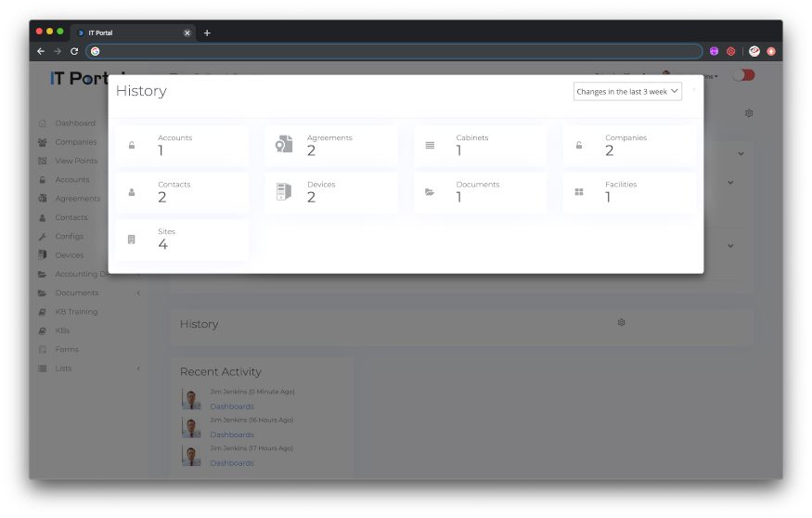
Task: Expand the third dashboard panel chevron
Action: 730,246
